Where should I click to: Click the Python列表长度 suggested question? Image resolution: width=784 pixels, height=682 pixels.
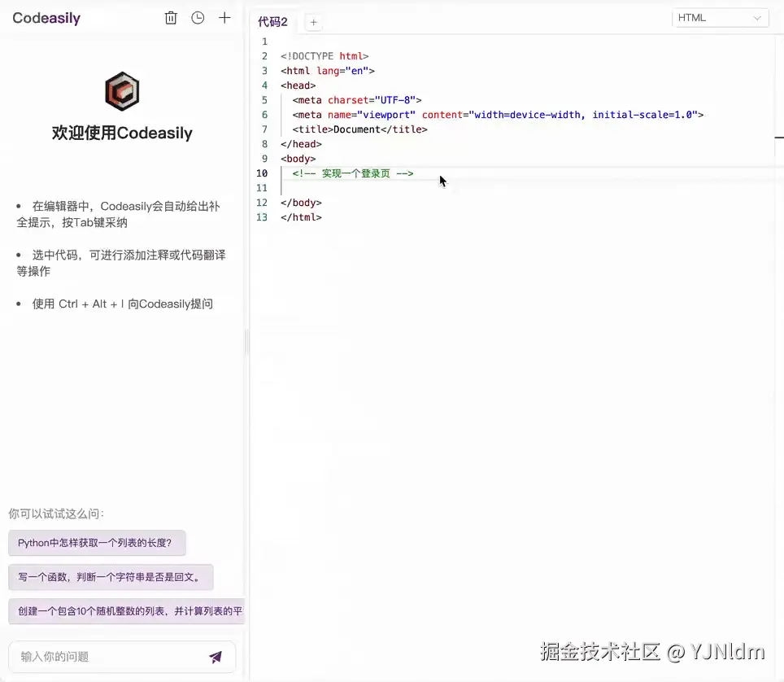coord(97,543)
